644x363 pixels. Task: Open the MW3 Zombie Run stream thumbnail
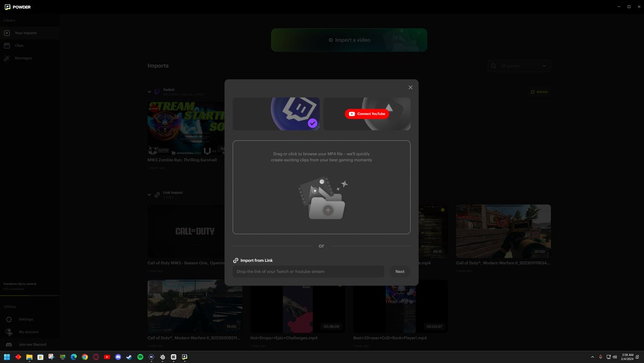coord(186,128)
